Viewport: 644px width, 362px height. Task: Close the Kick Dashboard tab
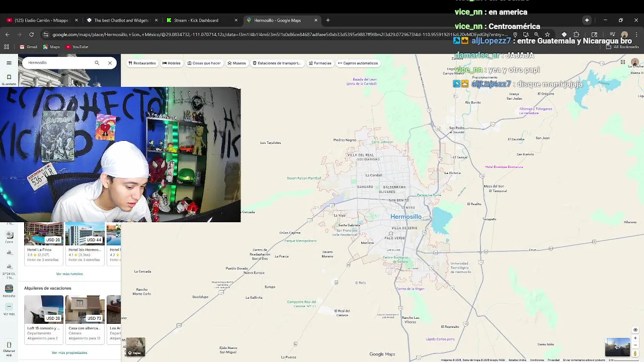[236, 20]
